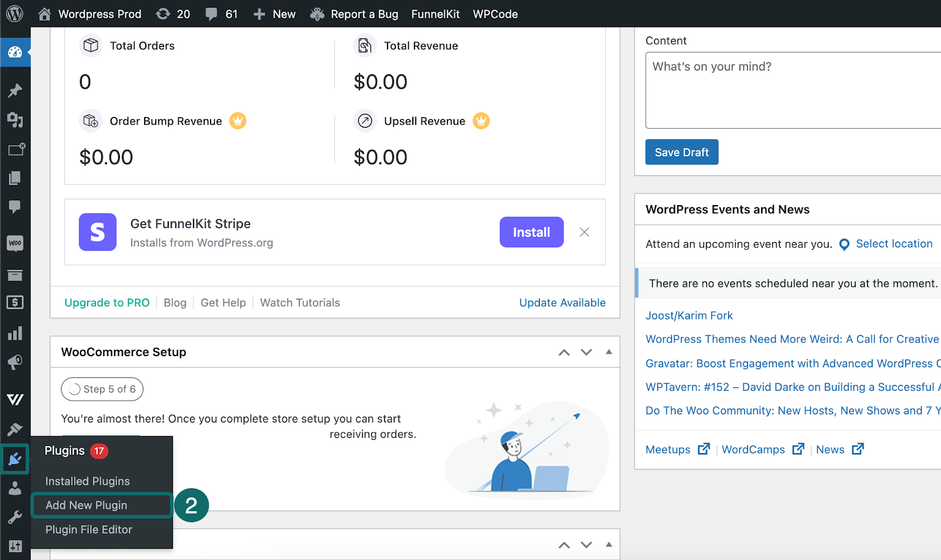Open Analytics bar chart sidebar icon
This screenshot has width=941, height=560.
[15, 333]
